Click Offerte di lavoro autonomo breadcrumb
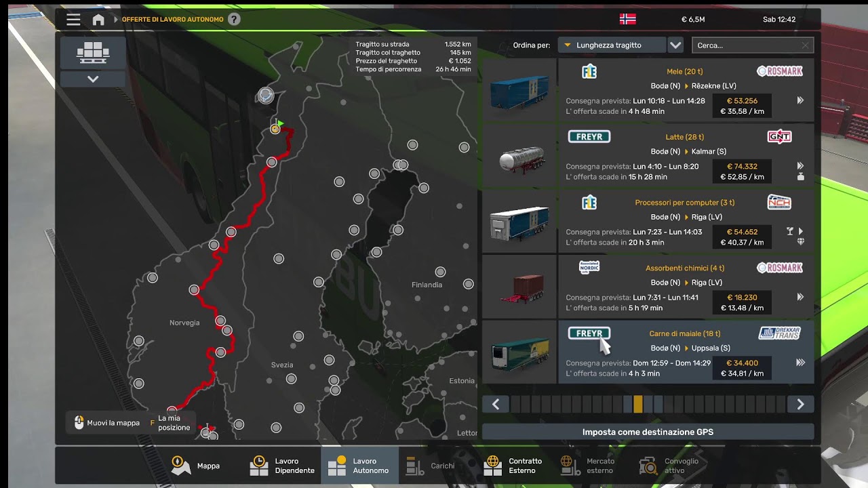868x488 pixels. (172, 20)
